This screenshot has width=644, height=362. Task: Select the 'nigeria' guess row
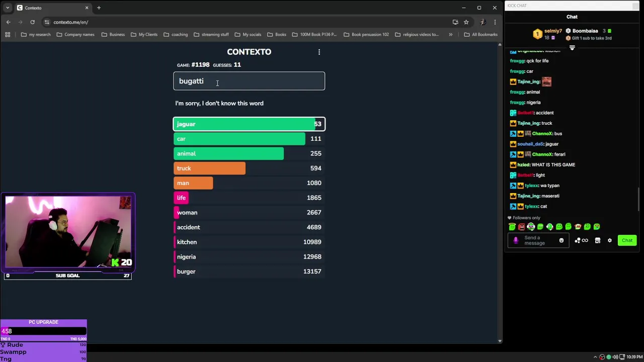point(249,256)
